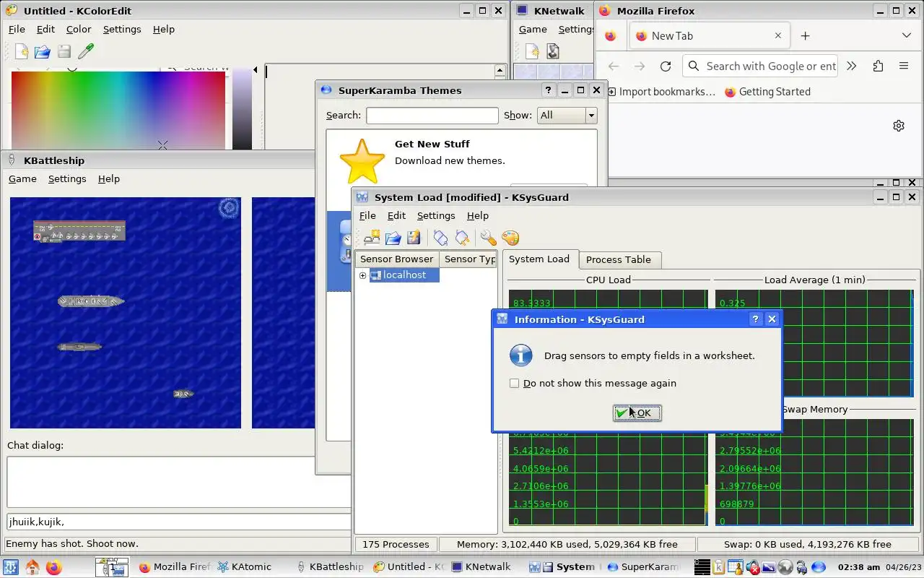Image resolution: width=924 pixels, height=578 pixels.
Task: Click the desktop pager in the taskbar
Action: point(112,567)
